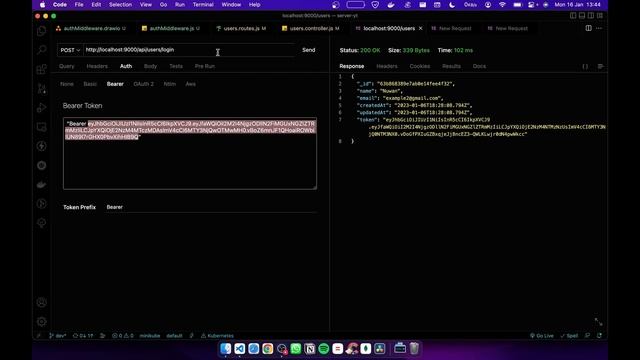
Task: Open the Accounts icon in the activity bar
Action: pos(42,302)
